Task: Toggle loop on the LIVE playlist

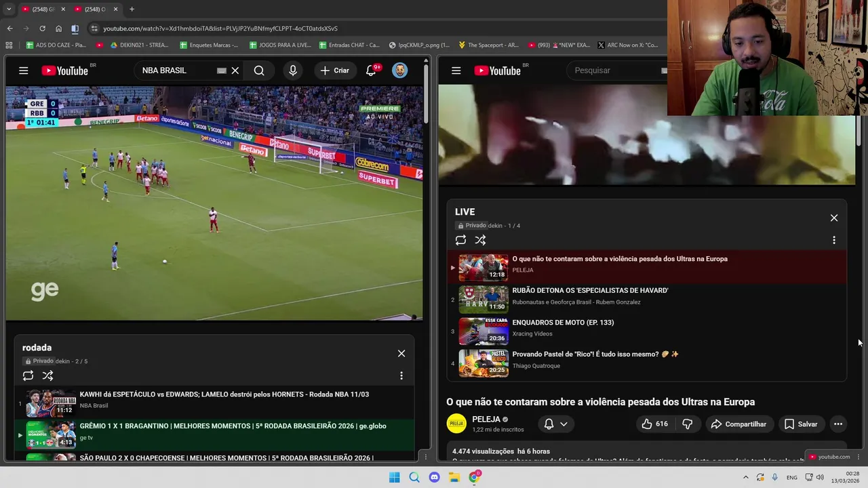Action: coord(460,240)
